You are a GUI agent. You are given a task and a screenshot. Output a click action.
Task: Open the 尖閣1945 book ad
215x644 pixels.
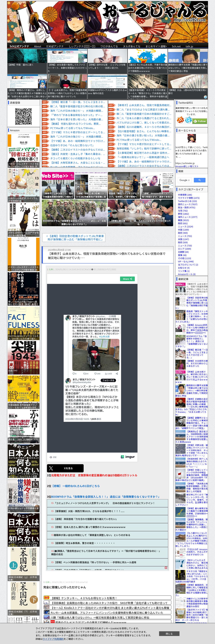coord(24,358)
